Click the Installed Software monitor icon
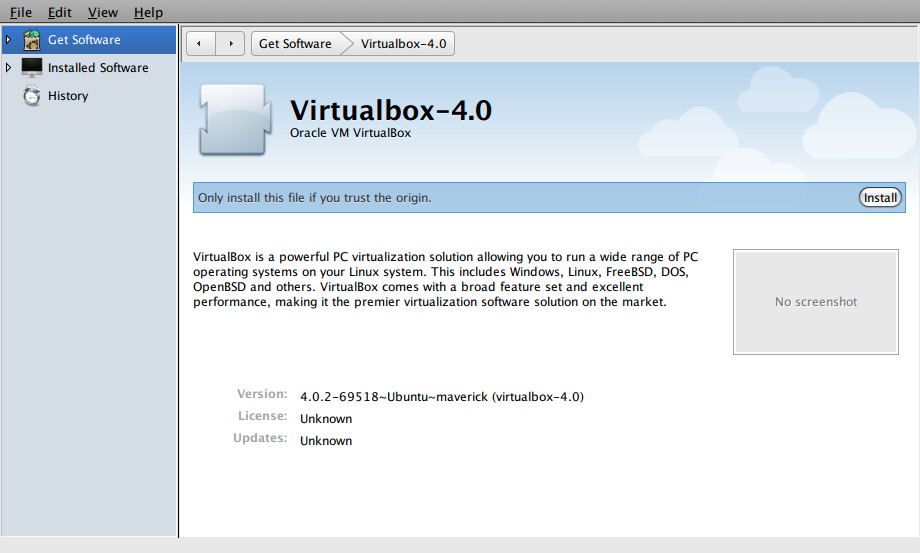 [x=32, y=67]
